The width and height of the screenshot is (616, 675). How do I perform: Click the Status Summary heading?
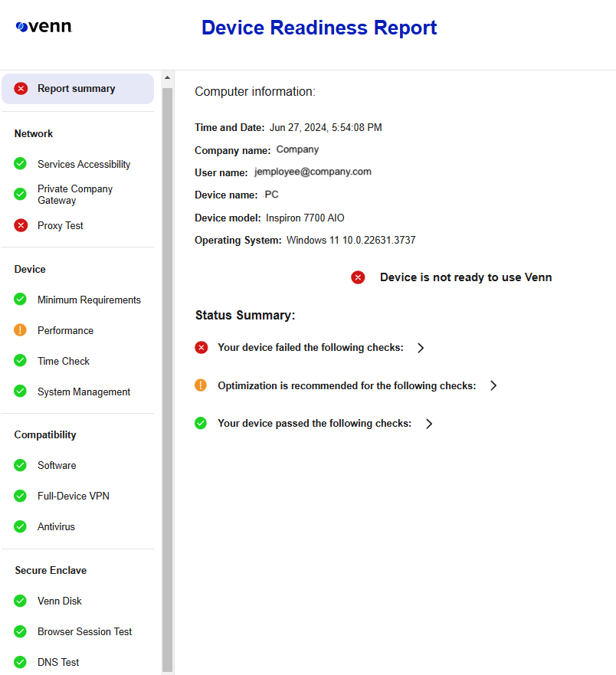tap(245, 315)
